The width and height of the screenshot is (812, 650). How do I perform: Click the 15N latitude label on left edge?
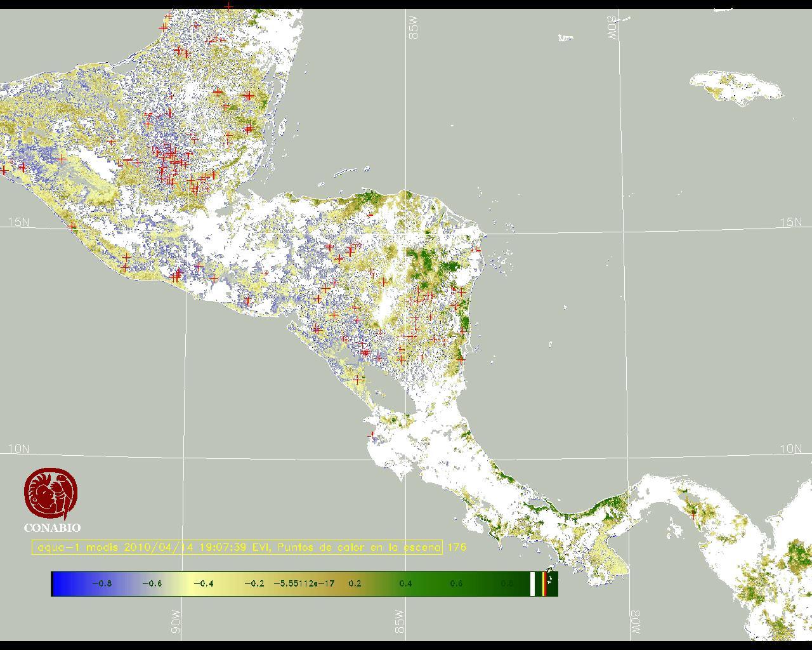[x=18, y=222]
